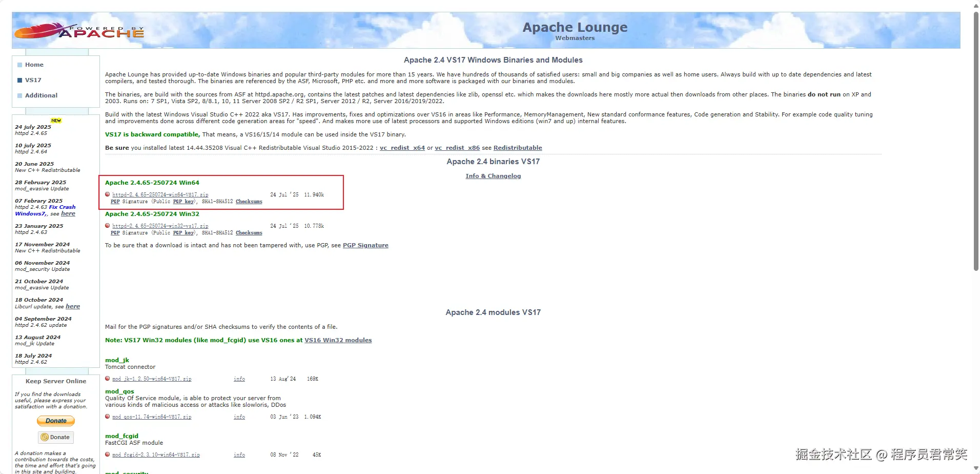Image resolution: width=980 pixels, height=474 pixels.
Task: Open Info & Changelog link
Action: coord(493,176)
